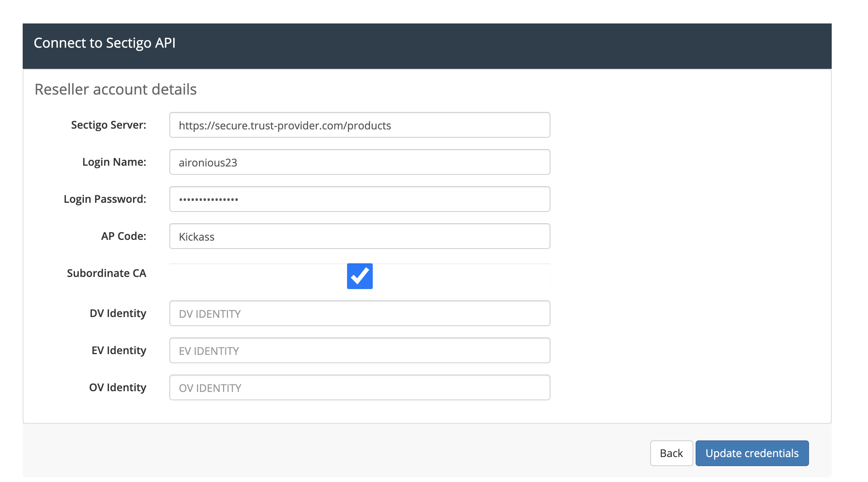The height and width of the screenshot is (482, 868).
Task: Click the "Subordinate CA" label text
Action: click(106, 273)
